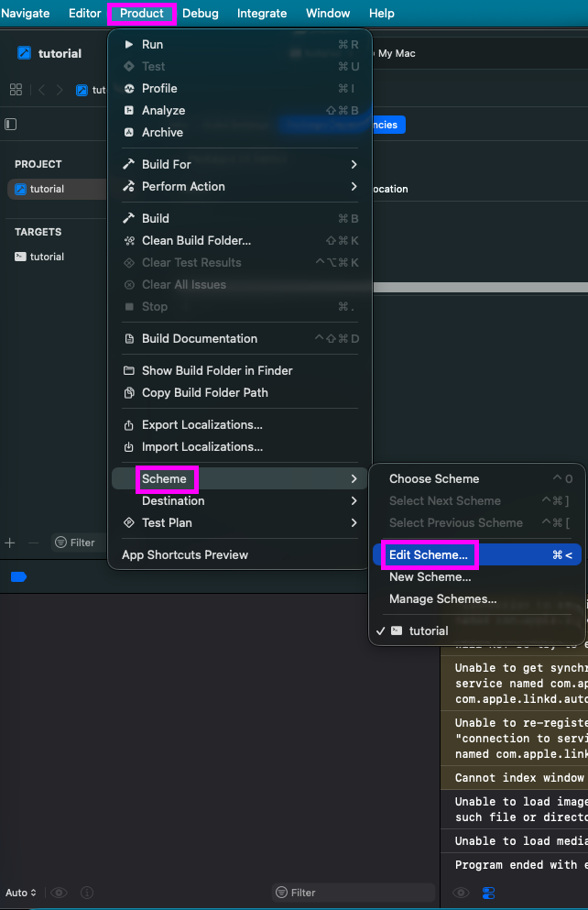The image size is (588, 910).
Task: Open the Auto variables view dropdown
Action: [21, 893]
